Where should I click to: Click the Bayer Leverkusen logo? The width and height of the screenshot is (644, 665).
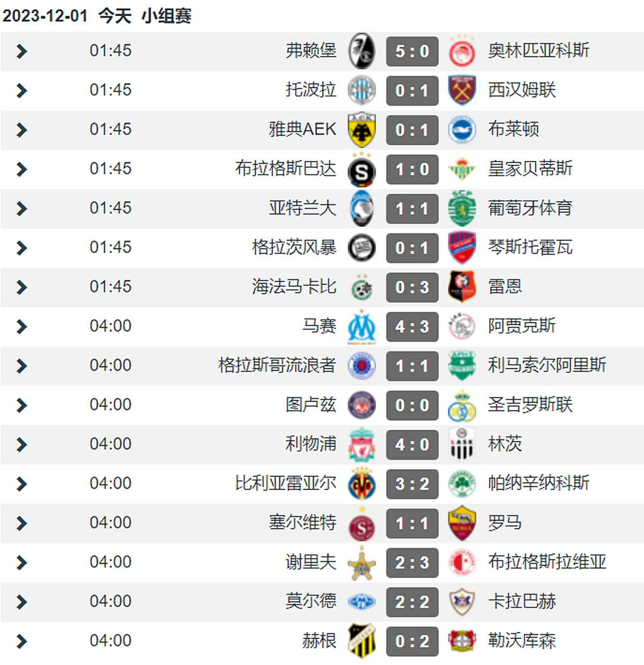(462, 641)
